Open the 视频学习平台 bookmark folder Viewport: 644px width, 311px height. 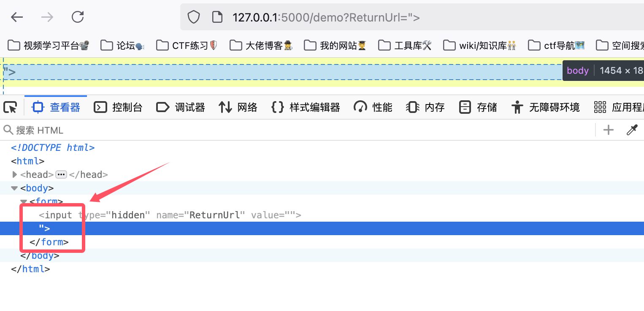coord(48,46)
